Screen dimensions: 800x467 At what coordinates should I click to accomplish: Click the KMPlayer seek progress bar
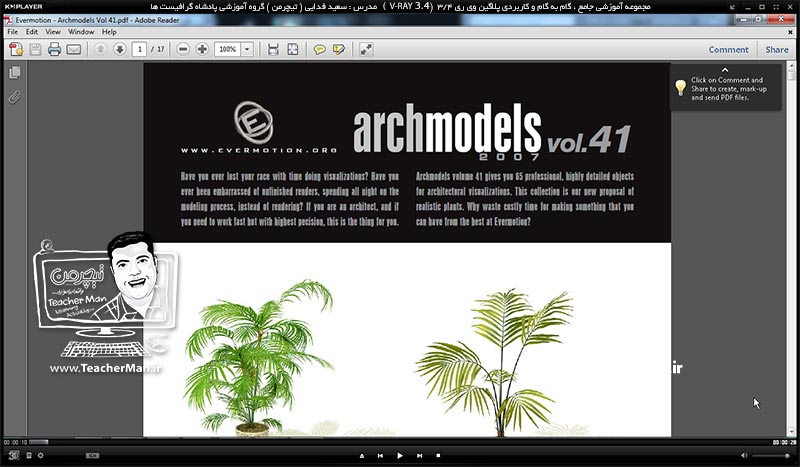coord(400,442)
